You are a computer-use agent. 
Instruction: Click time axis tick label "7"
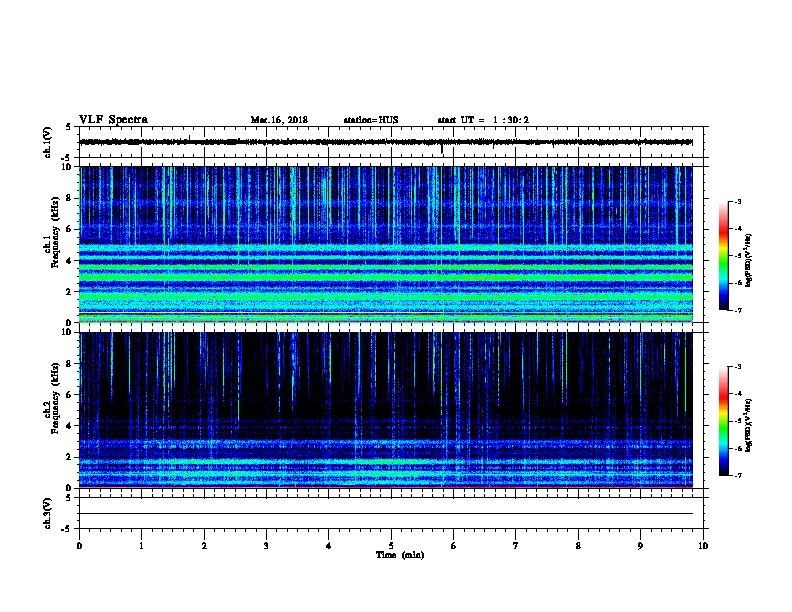coord(516,546)
